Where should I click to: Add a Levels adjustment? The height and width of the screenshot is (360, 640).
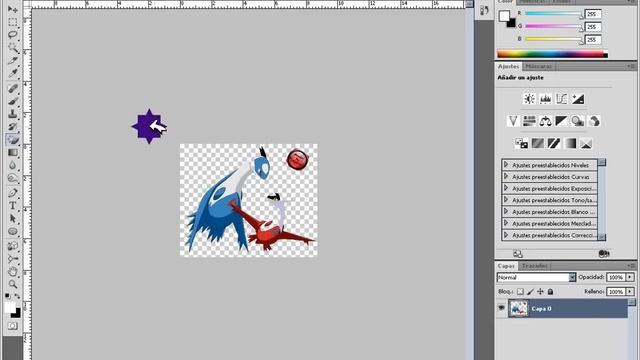[545, 99]
